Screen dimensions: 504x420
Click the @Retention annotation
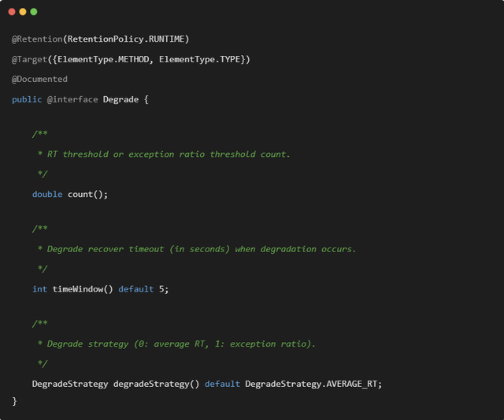point(37,39)
